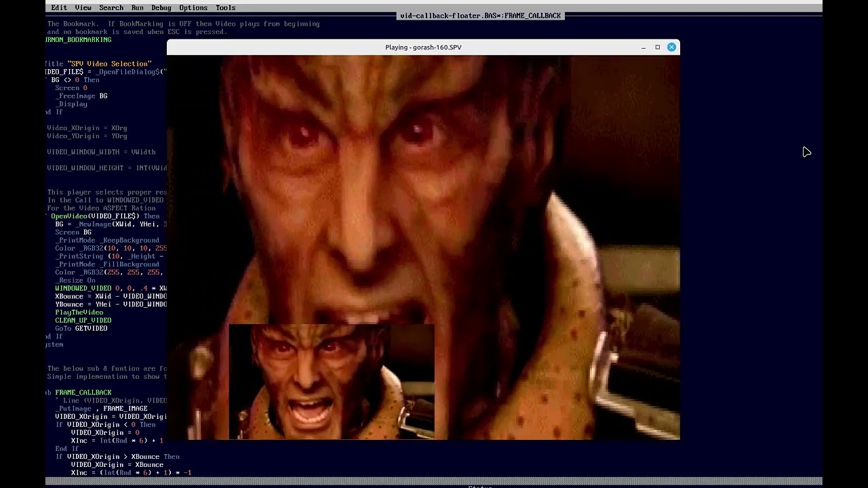Open the View menu
The image size is (868, 488).
point(83,7)
